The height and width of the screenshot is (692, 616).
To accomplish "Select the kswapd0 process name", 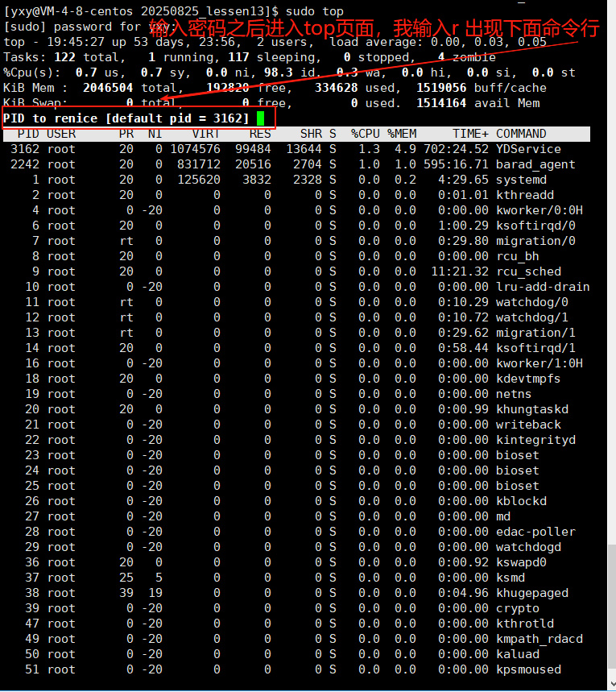I will pyautogui.click(x=521, y=562).
